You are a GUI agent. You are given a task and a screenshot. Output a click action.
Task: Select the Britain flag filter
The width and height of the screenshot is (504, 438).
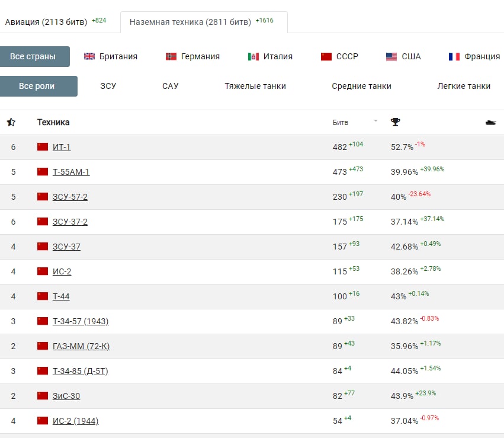pyautogui.click(x=89, y=56)
